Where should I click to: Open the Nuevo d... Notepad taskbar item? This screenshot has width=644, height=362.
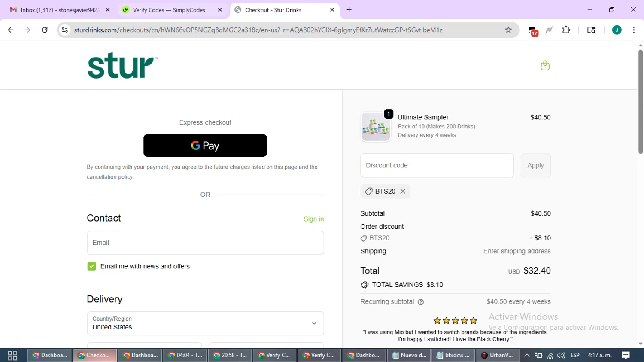tap(409, 356)
